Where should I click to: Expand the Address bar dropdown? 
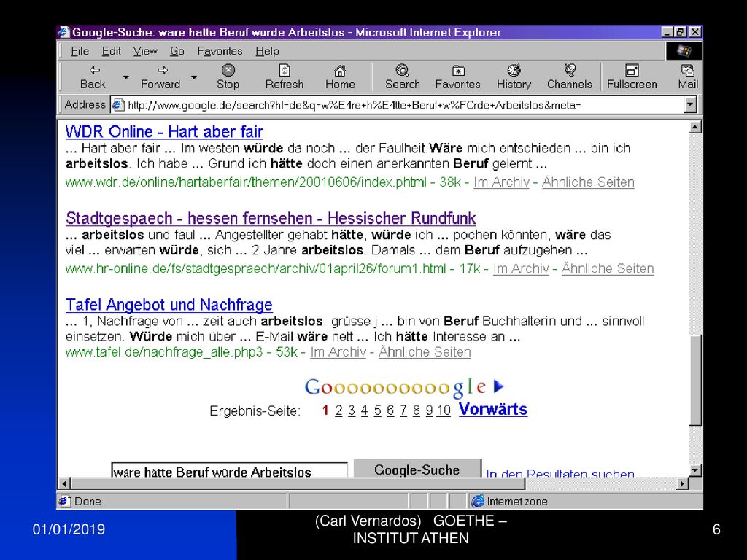tap(690, 105)
